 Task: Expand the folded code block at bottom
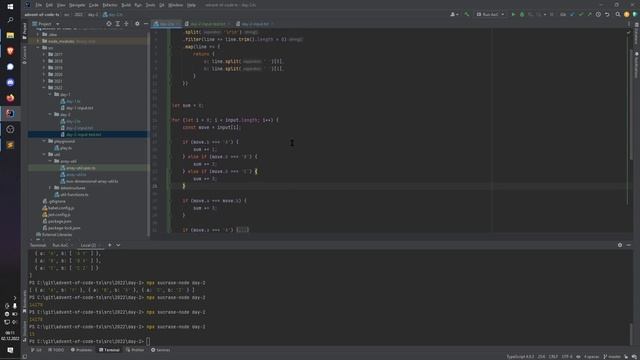242,230
